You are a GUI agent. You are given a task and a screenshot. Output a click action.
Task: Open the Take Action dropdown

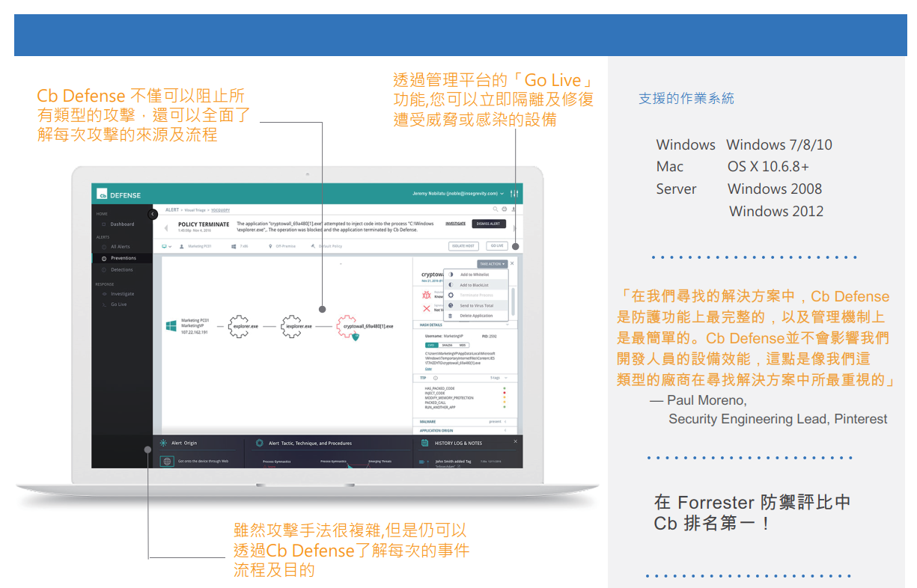(492, 264)
